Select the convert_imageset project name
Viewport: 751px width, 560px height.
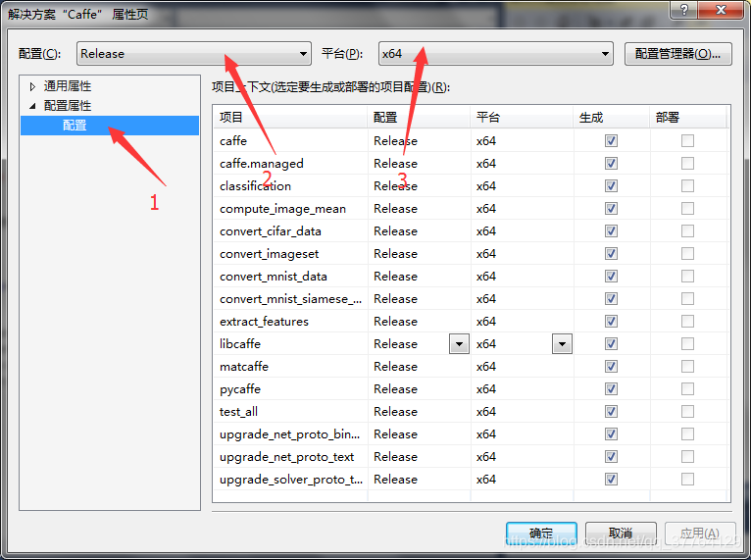(x=270, y=254)
